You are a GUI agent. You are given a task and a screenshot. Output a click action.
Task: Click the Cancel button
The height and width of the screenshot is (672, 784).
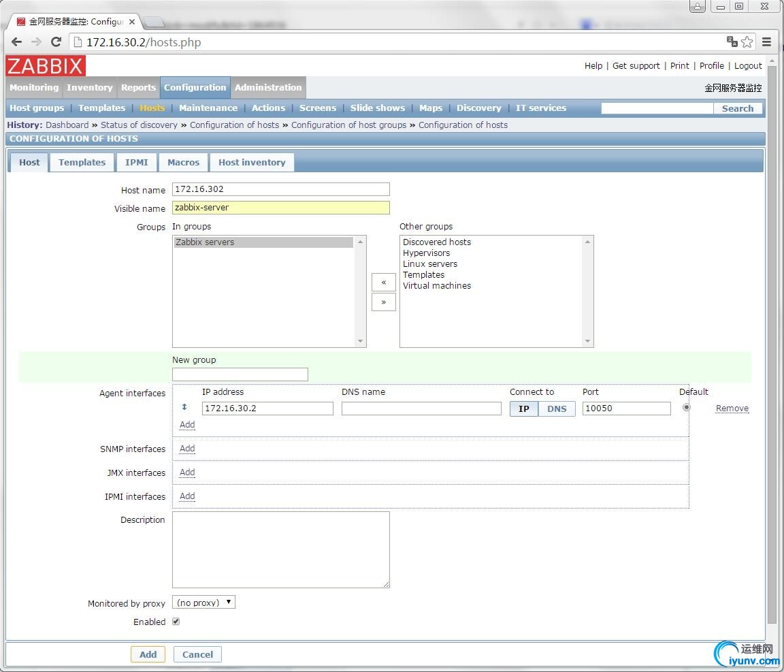pos(197,654)
